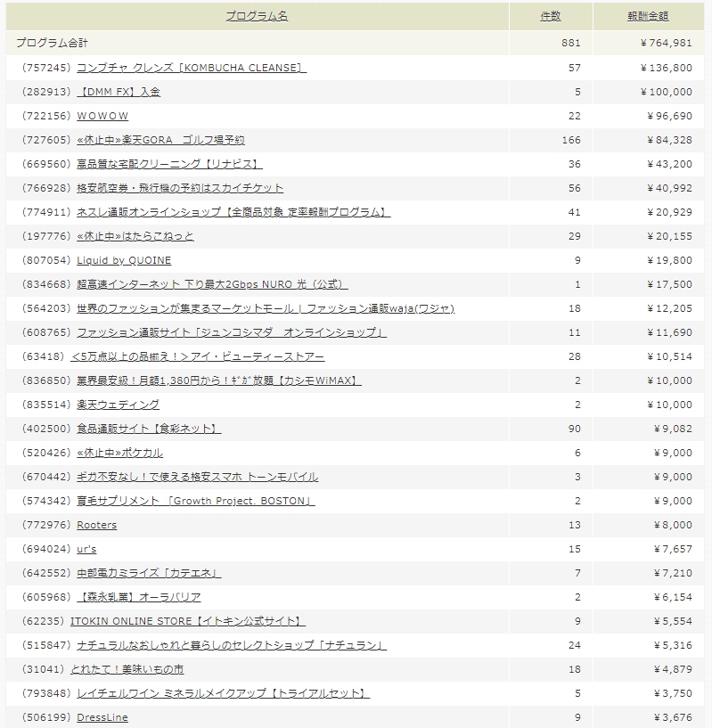
Task: Open 格安スマホ トーンモバイル program link
Action: click(198, 478)
